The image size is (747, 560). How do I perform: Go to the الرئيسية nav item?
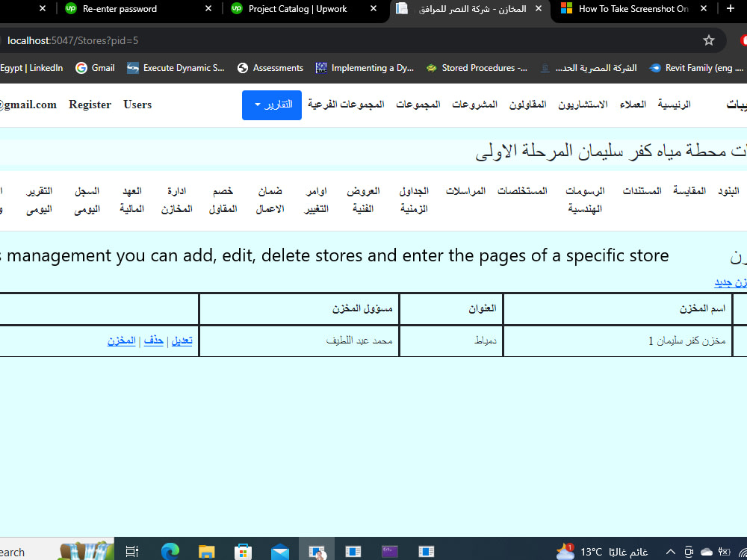click(x=674, y=105)
